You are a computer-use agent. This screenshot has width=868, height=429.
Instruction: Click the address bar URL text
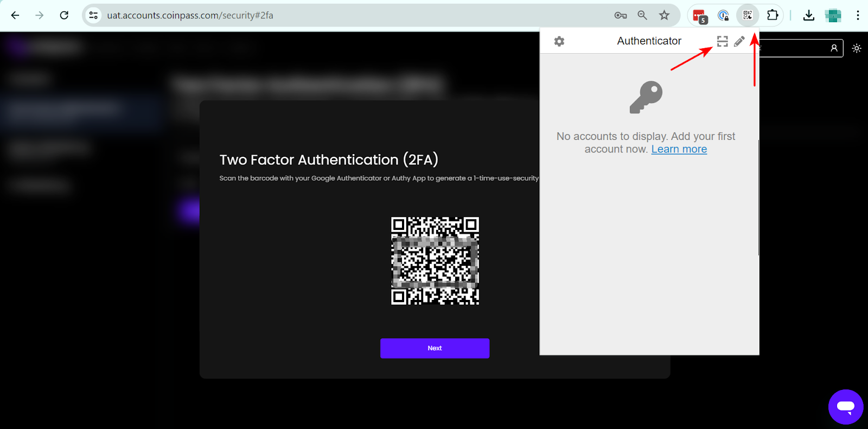tap(190, 15)
